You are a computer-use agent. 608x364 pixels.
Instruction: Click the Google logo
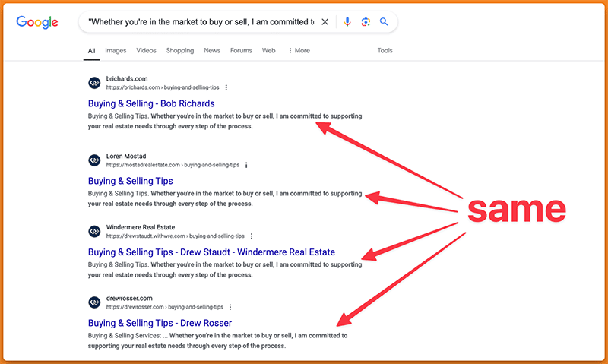(x=36, y=22)
